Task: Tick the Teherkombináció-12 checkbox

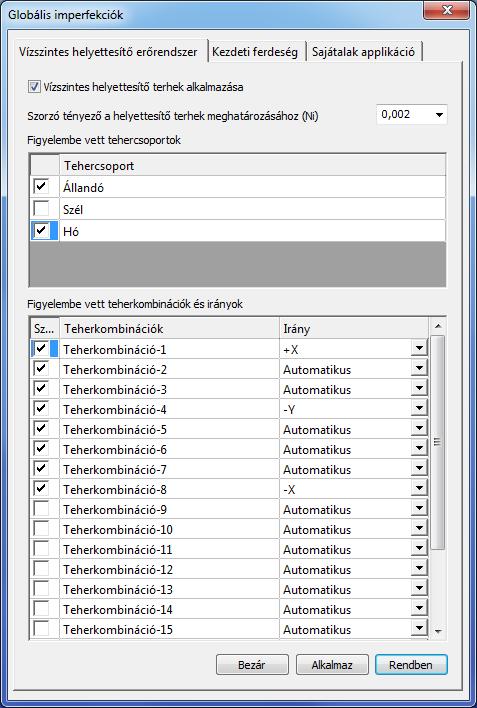Action: click(x=41, y=569)
